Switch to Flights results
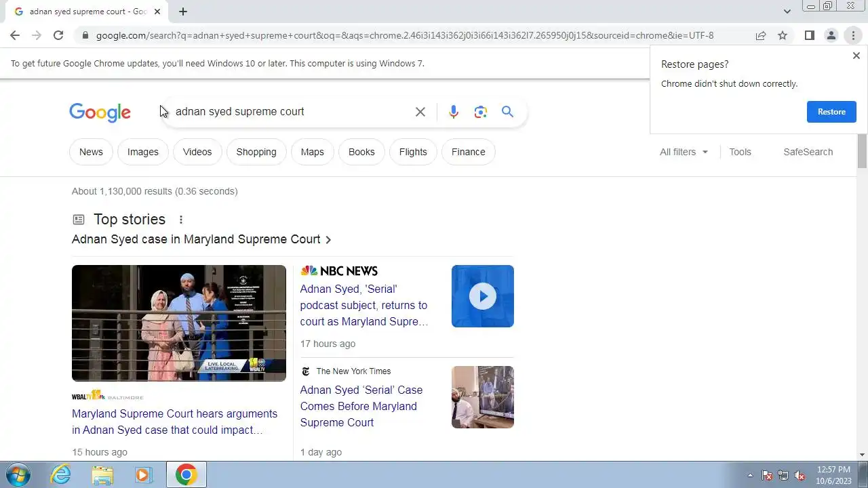Viewport: 868px width, 488px height. (x=413, y=152)
